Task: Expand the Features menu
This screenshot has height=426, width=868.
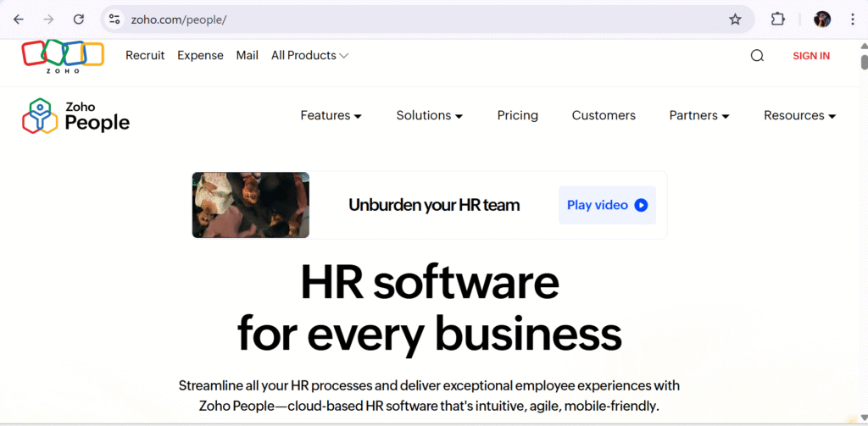Action: [331, 115]
